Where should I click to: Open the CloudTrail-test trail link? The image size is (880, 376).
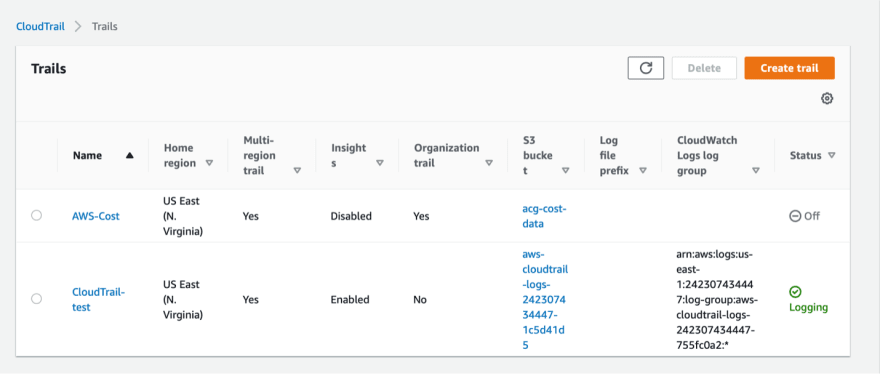pos(98,300)
